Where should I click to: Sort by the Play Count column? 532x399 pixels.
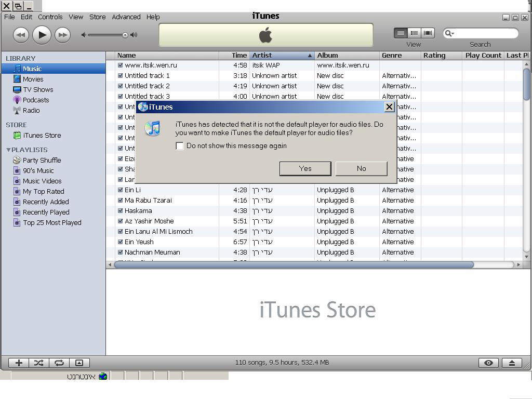(483, 55)
